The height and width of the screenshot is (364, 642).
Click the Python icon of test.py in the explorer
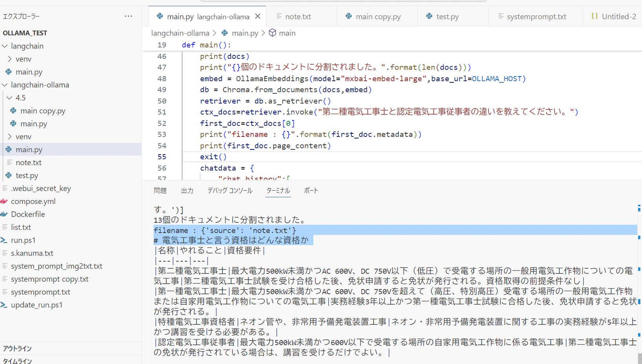pyautogui.click(x=9, y=175)
